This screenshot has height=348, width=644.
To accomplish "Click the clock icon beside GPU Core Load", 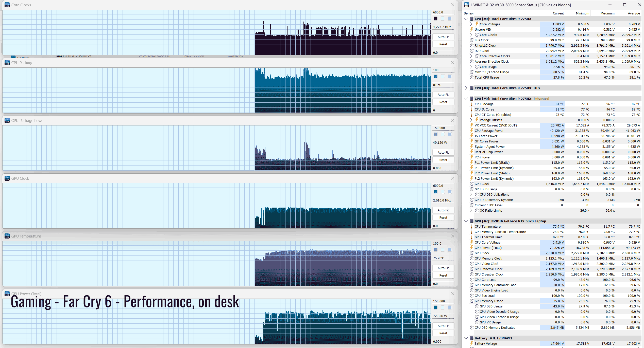I will 472,280.
